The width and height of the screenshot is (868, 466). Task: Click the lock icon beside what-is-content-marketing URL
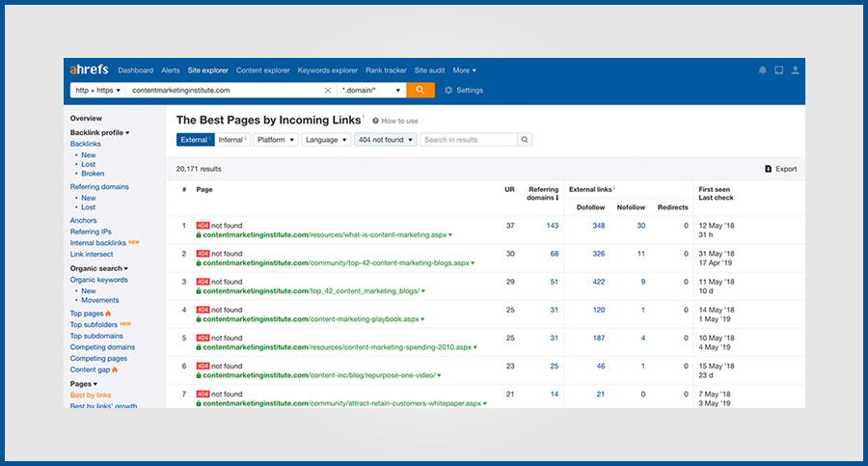pos(199,235)
